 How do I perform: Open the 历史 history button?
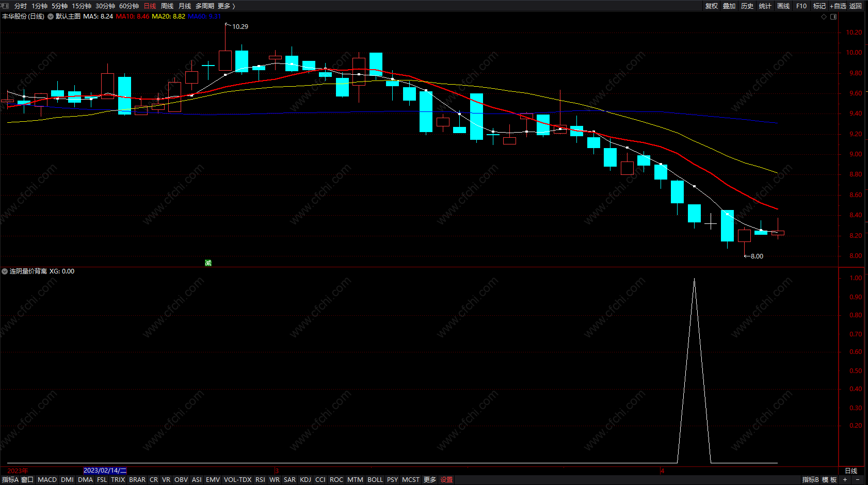(747, 6)
